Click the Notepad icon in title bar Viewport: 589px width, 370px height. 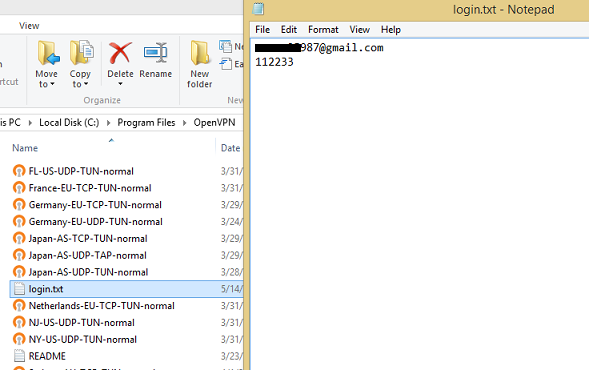(x=258, y=9)
